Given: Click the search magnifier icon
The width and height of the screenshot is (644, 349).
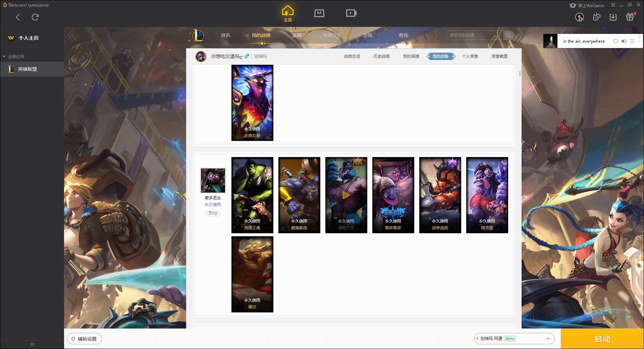Looking at the screenshot, I should (508, 35).
